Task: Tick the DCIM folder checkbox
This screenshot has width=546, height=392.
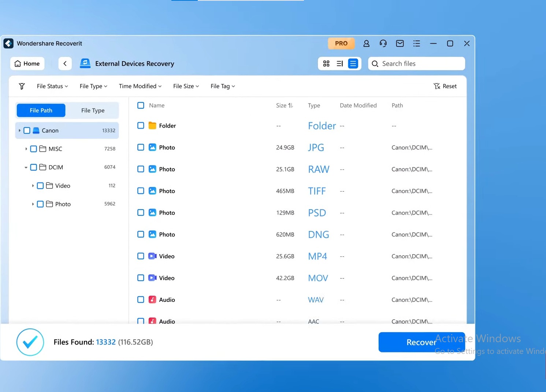Action: pos(33,167)
